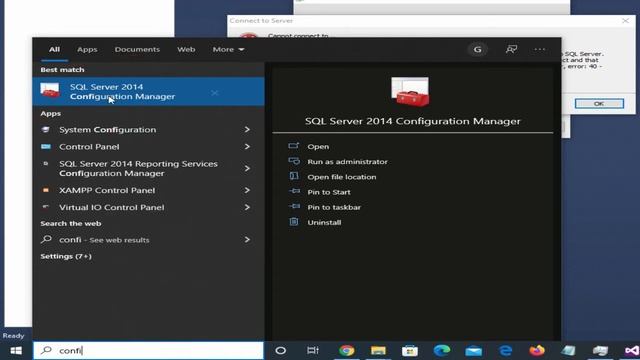640x360 pixels.
Task: Switch to the Web search tab
Action: tap(186, 49)
